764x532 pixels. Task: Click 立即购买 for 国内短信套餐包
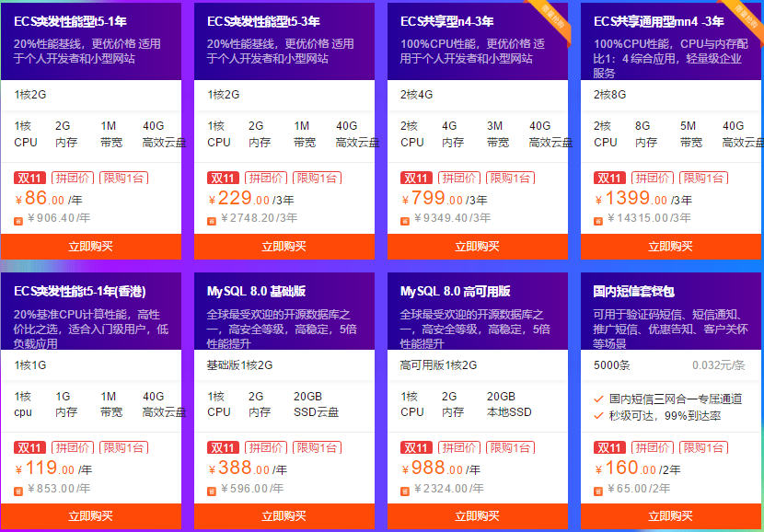coord(672,516)
